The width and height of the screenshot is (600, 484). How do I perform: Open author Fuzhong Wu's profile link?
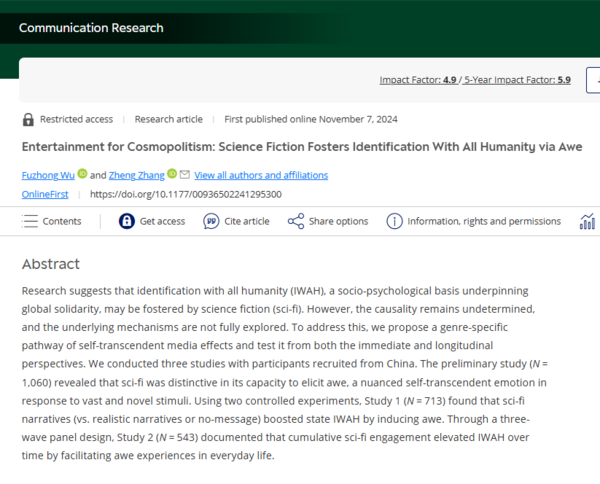(x=48, y=175)
